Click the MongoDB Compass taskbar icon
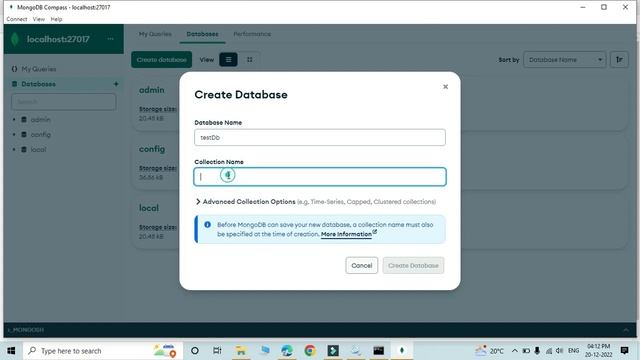 click(402, 351)
